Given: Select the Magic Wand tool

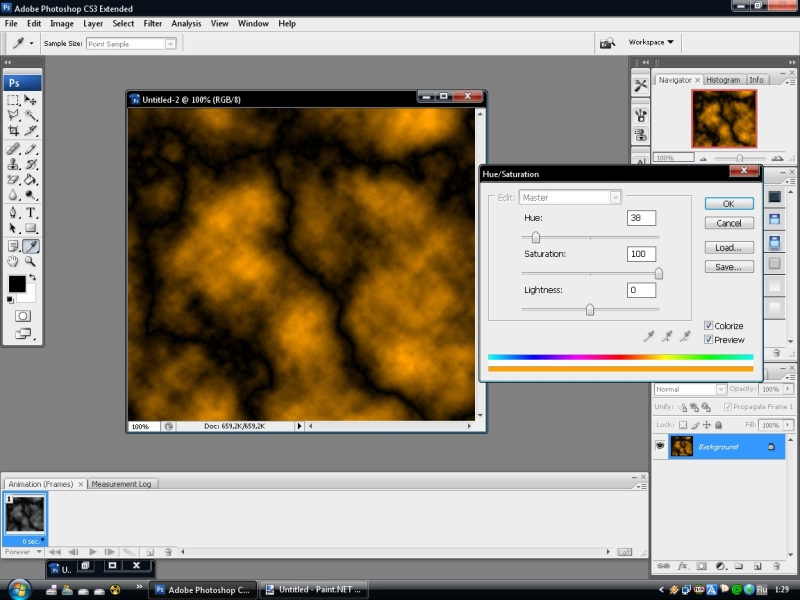Looking at the screenshot, I should point(32,115).
